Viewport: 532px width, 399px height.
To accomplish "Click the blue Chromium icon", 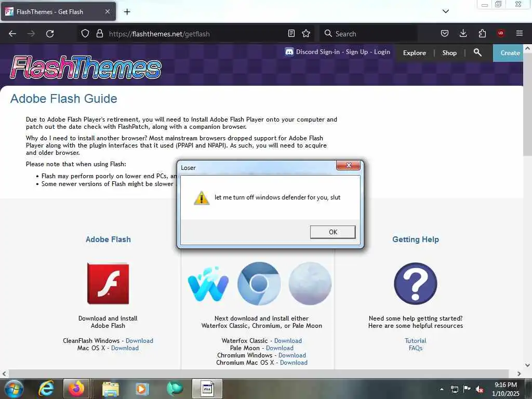I will pyautogui.click(x=259, y=284).
